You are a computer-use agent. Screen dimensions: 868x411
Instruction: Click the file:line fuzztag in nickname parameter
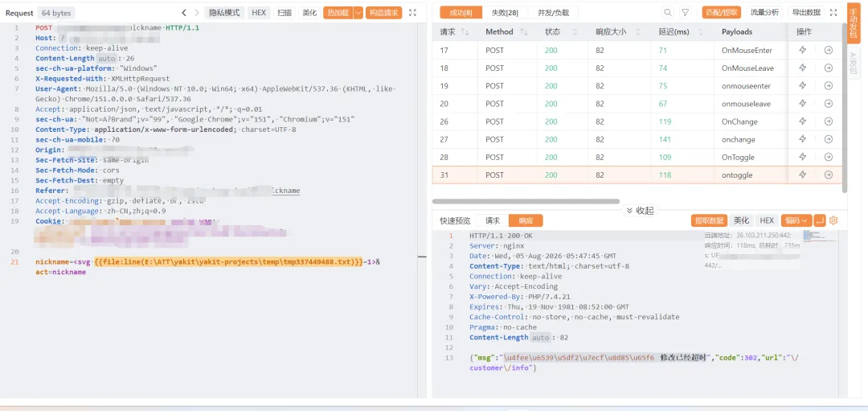coord(228,262)
